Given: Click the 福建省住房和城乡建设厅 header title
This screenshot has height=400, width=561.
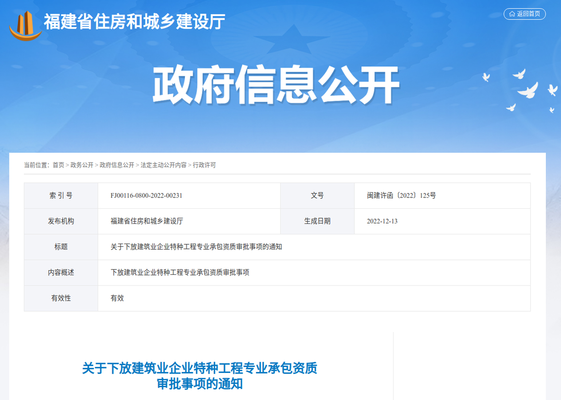Looking at the screenshot, I should coord(135,21).
